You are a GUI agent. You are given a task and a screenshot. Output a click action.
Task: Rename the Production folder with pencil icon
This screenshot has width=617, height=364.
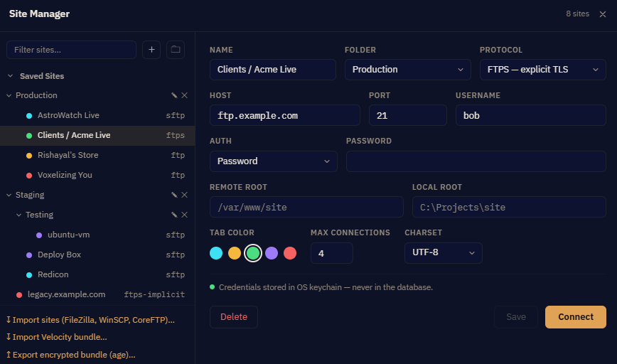pyautogui.click(x=174, y=95)
